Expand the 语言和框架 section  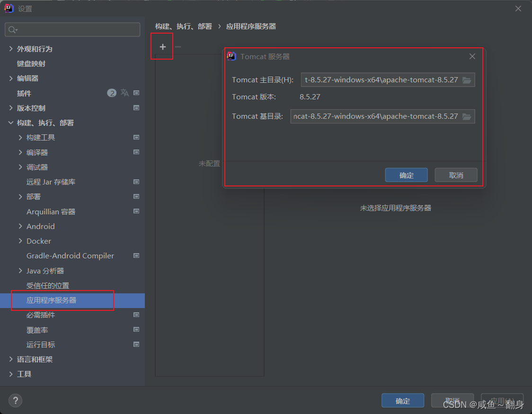(x=11, y=359)
